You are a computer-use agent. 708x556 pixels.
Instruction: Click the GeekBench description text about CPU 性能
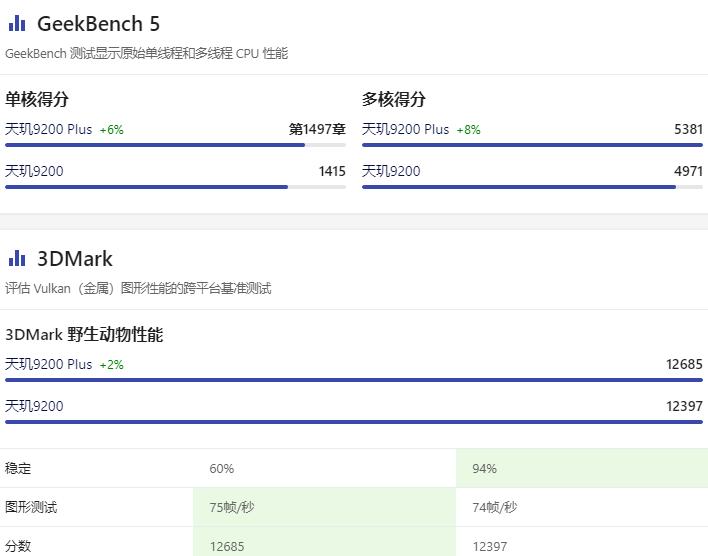(146, 53)
